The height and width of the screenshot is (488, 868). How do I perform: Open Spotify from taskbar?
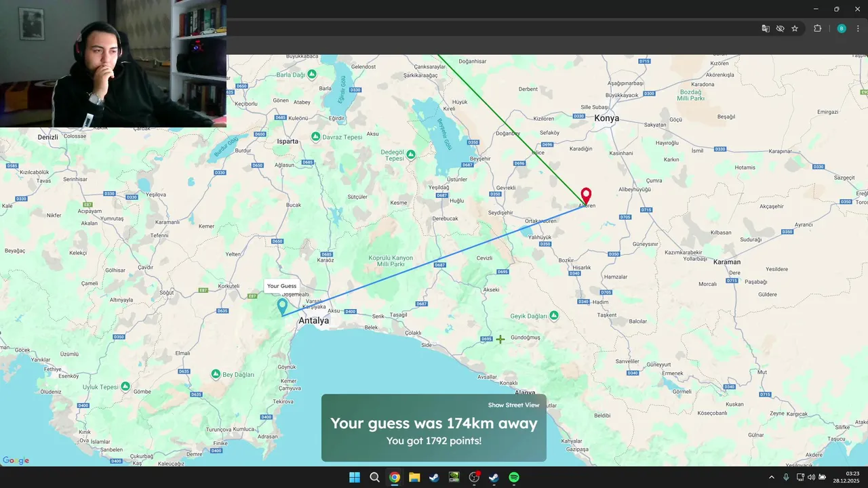pos(514,477)
